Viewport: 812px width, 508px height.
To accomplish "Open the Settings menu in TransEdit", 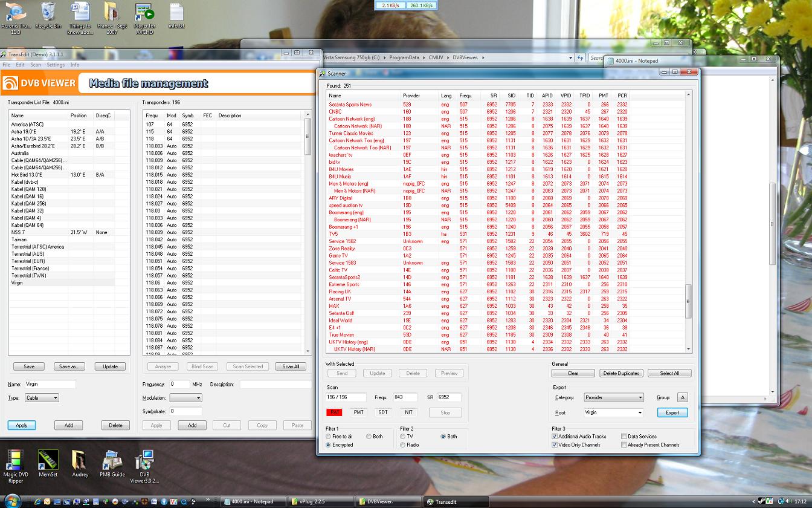I will [x=56, y=65].
